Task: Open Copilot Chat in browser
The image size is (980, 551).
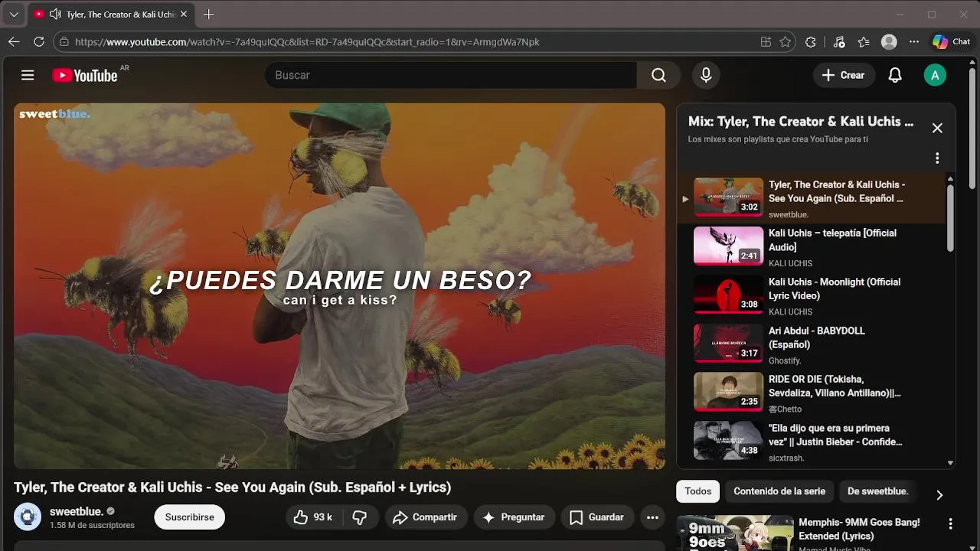Action: point(951,42)
